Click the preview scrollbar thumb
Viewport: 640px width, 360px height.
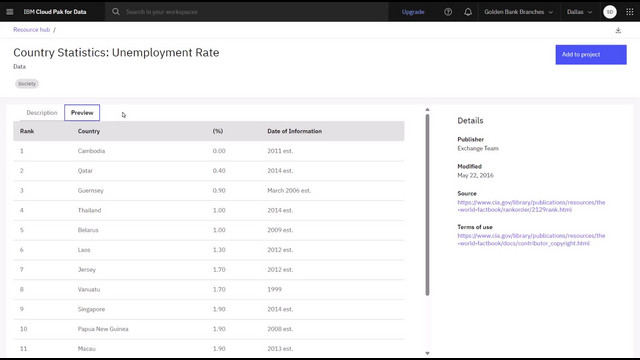click(427, 204)
